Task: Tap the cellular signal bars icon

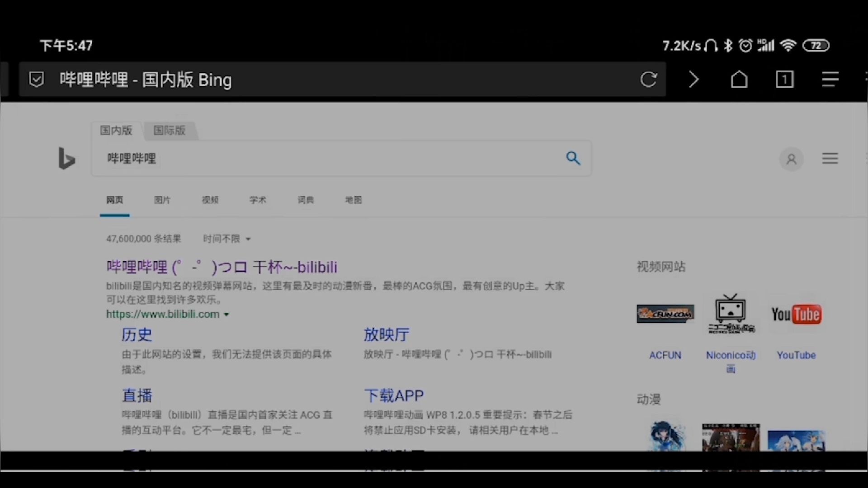Action: point(765,45)
